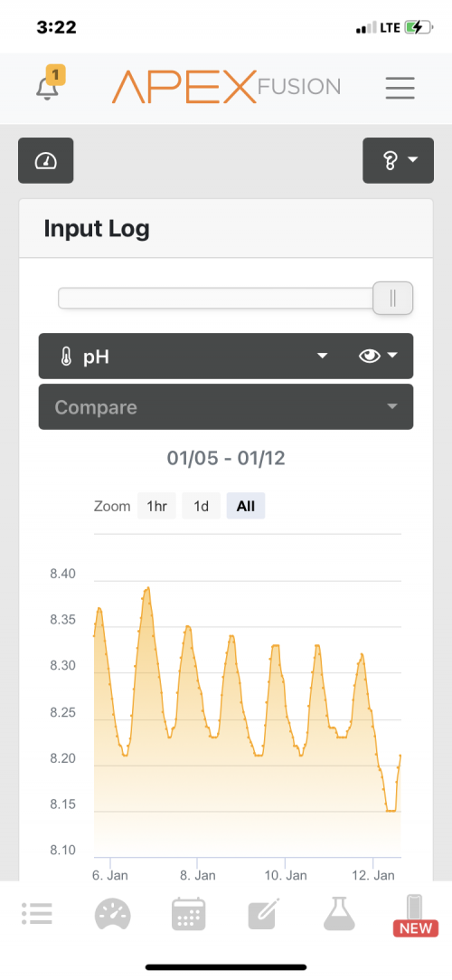Toggle the eye visibility option
The height and width of the screenshot is (980, 452).
point(378,357)
